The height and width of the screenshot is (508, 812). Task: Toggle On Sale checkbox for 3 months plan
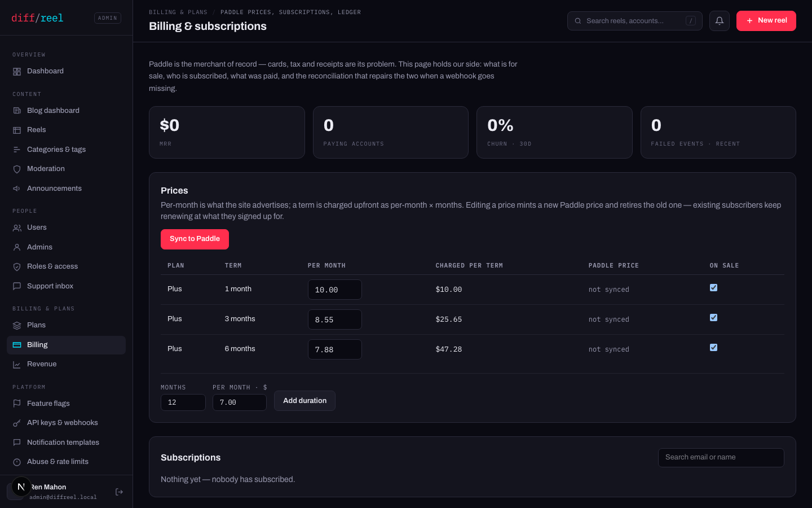[x=713, y=318]
